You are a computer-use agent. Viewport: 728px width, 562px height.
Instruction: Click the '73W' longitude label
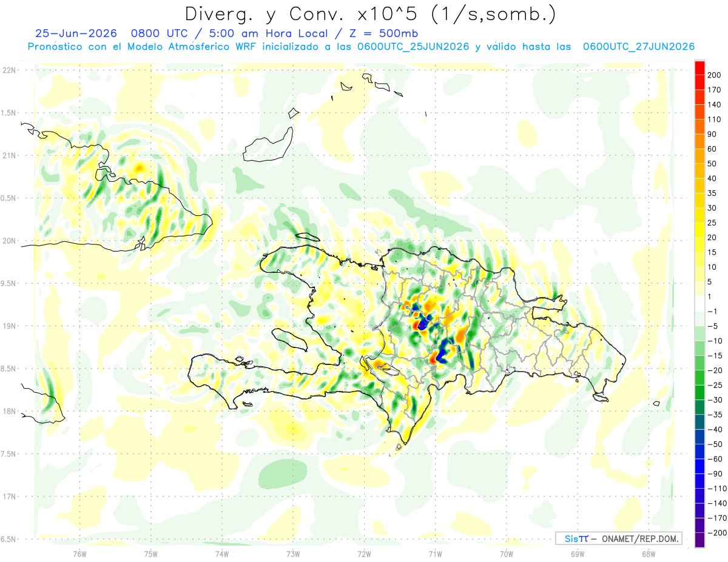point(293,554)
